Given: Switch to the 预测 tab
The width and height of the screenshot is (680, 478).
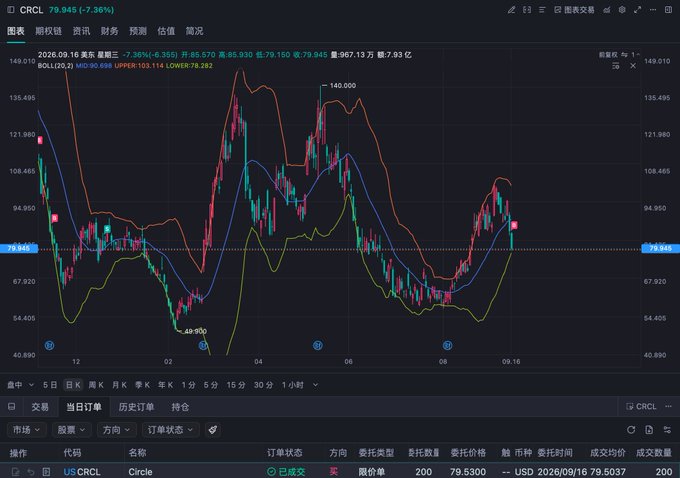Looking at the screenshot, I should [138, 31].
